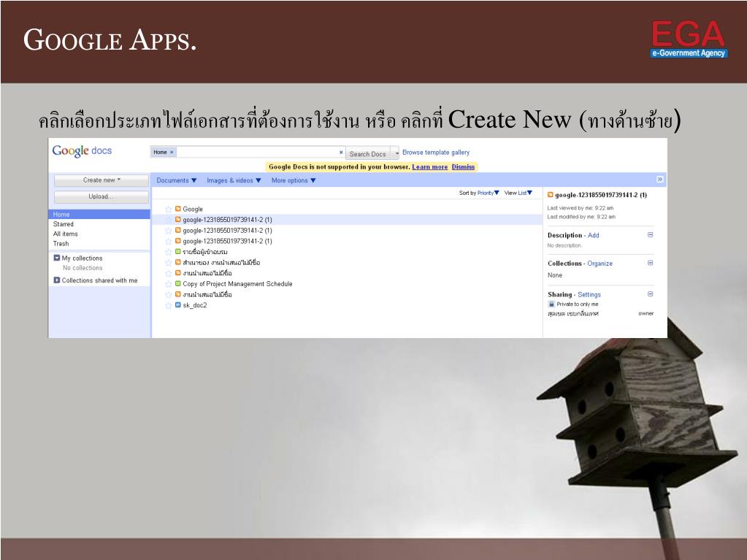This screenshot has height=560, width=747.
Task: Open the รายชื่อผู้เข้าอบรม spreadsheet
Action: click(x=205, y=252)
